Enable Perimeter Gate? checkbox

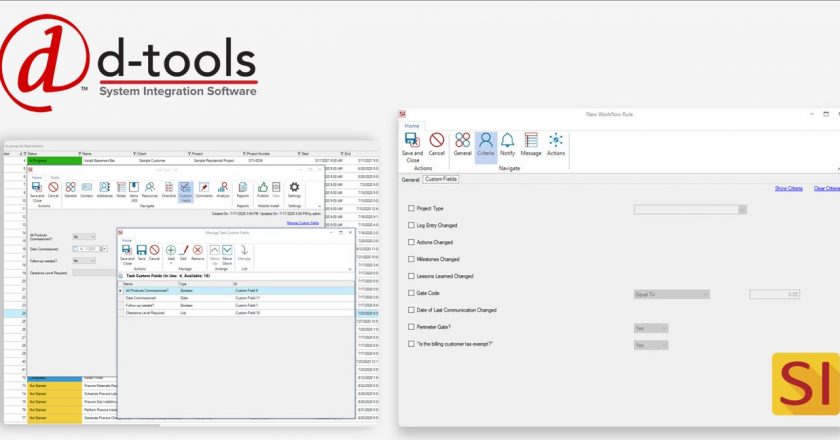[411, 326]
